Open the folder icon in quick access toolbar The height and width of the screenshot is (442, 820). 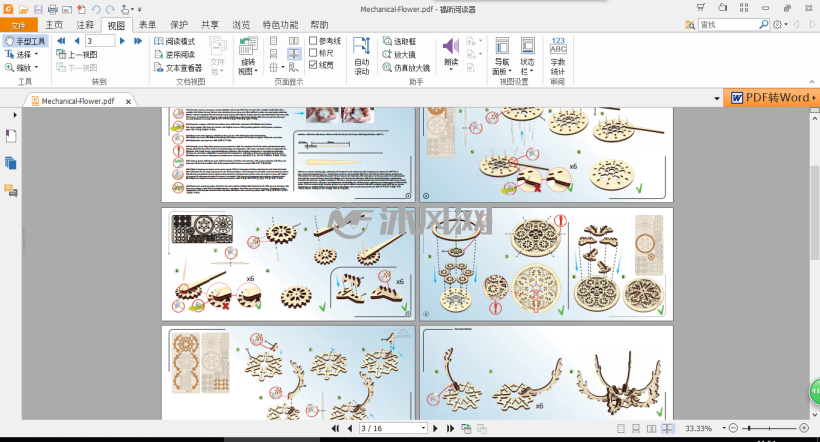[24, 9]
